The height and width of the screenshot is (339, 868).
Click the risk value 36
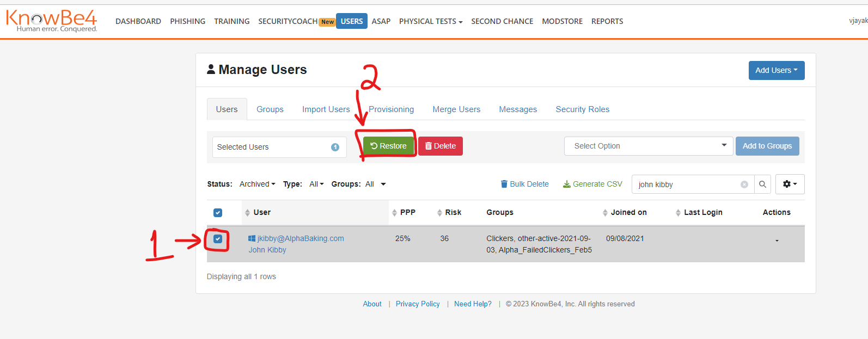[x=444, y=238]
